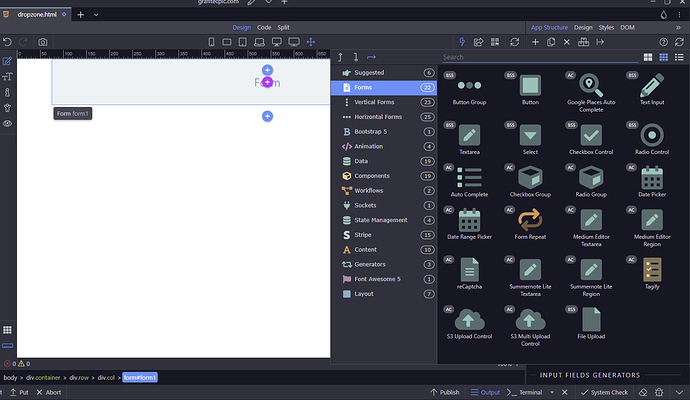
Task: Switch to Split view
Action: [283, 27]
